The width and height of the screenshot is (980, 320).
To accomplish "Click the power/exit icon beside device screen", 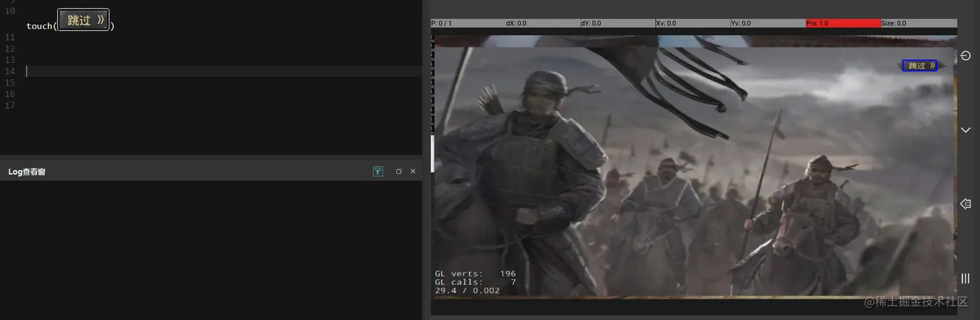I will tap(966, 56).
